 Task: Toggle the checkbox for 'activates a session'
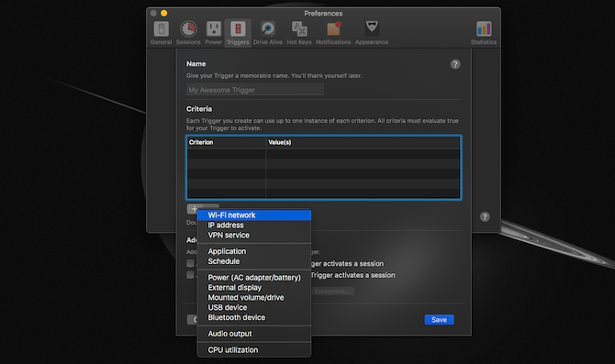coord(190,263)
